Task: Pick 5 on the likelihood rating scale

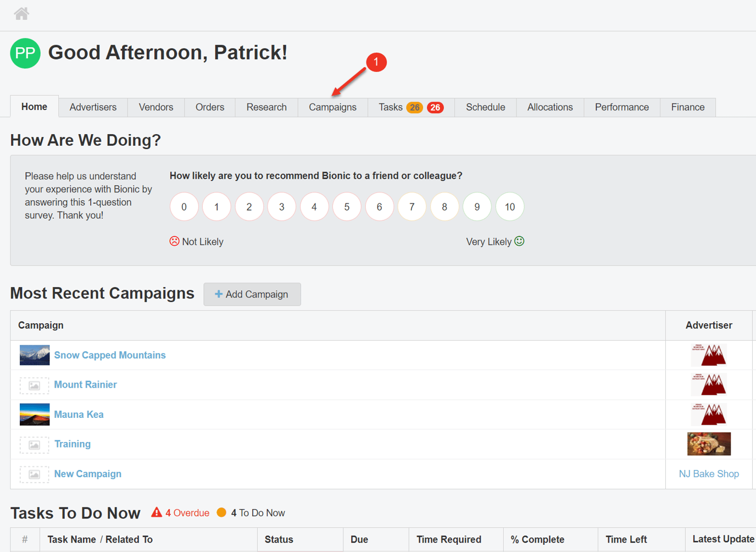Action: tap(347, 206)
